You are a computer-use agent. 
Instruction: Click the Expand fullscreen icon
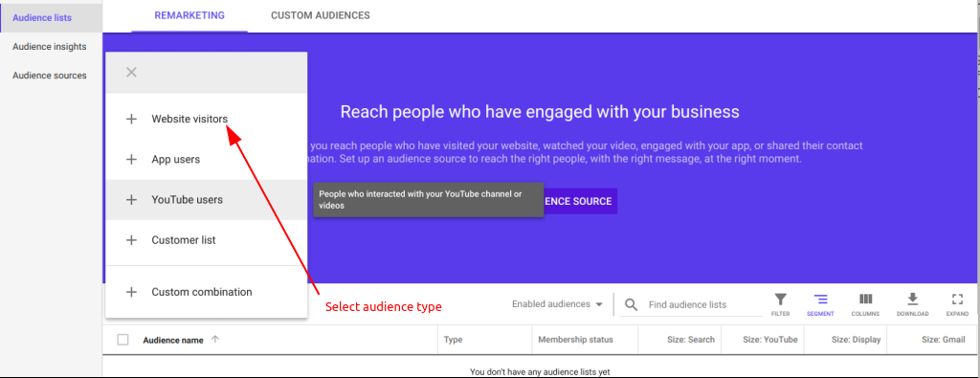click(957, 299)
